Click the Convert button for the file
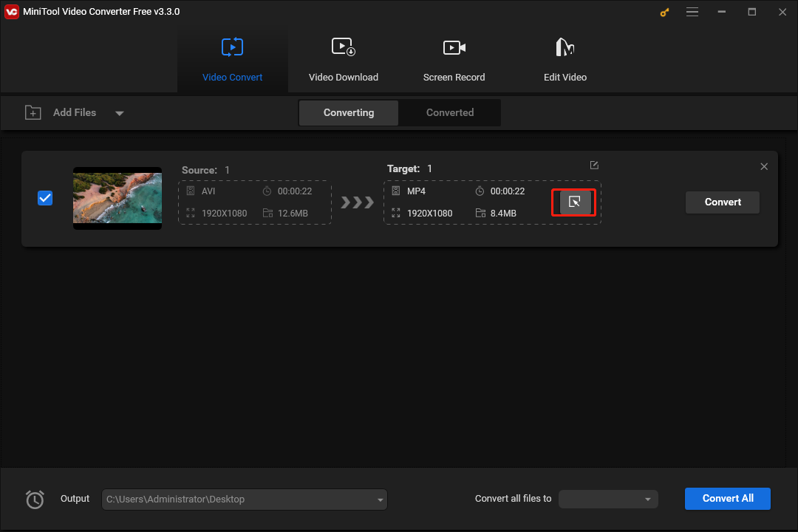 coord(722,202)
